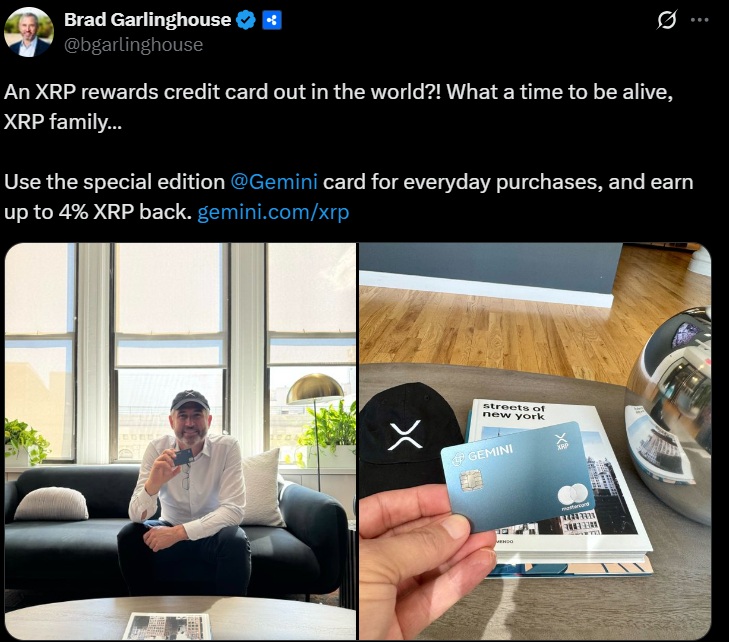Click the Mastercard logo on card

click(573, 495)
